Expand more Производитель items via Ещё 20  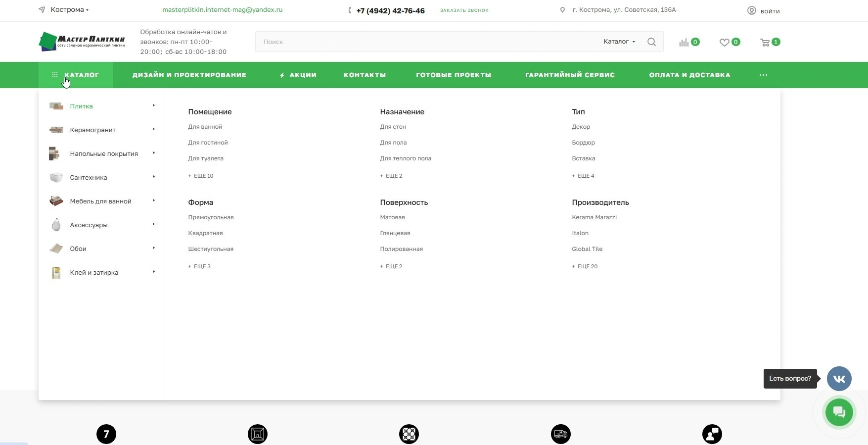tap(587, 266)
